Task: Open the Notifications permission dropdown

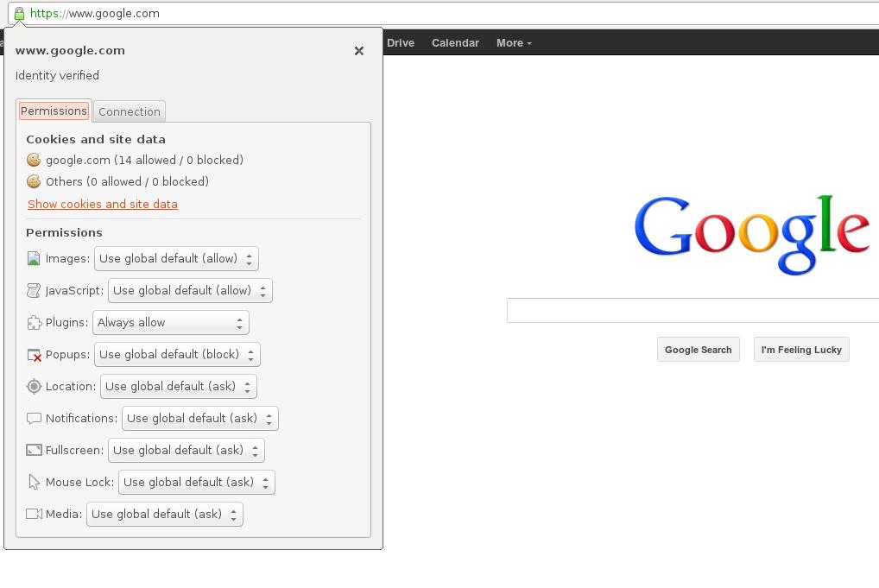Action: [x=200, y=418]
